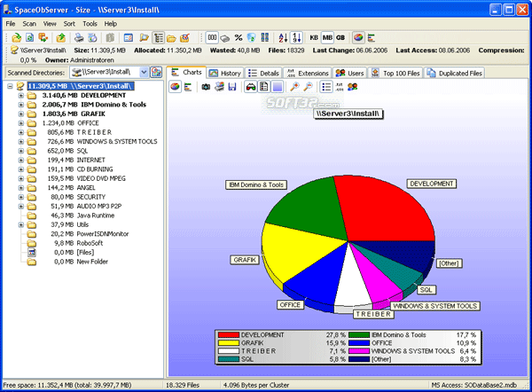
Task: Sort by size with the 1-9 icon
Action: coord(296,37)
